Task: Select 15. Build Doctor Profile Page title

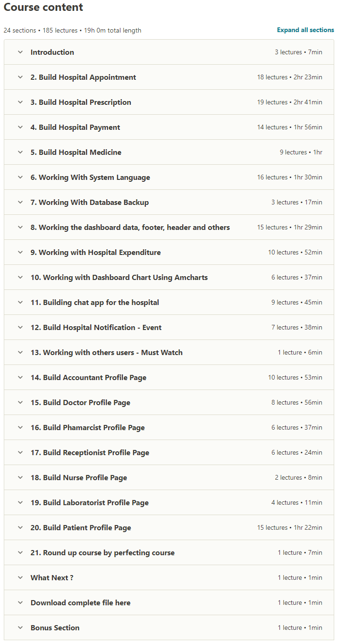Action: coord(80,403)
